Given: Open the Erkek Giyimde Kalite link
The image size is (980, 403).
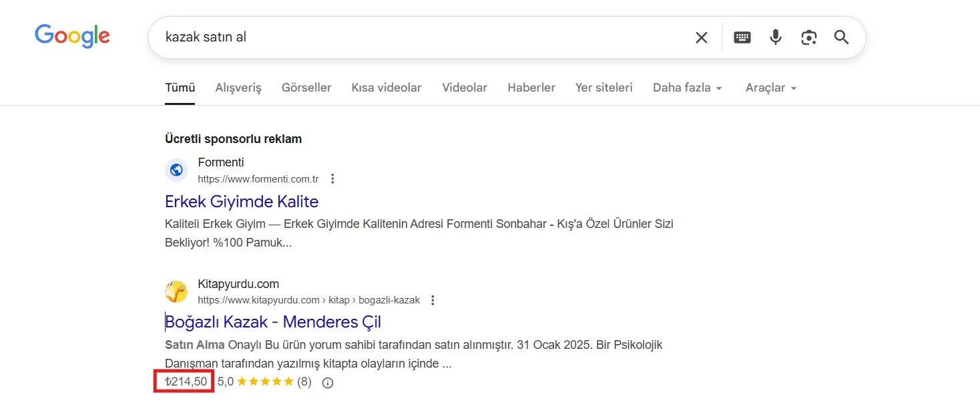Looking at the screenshot, I should coord(242,201).
